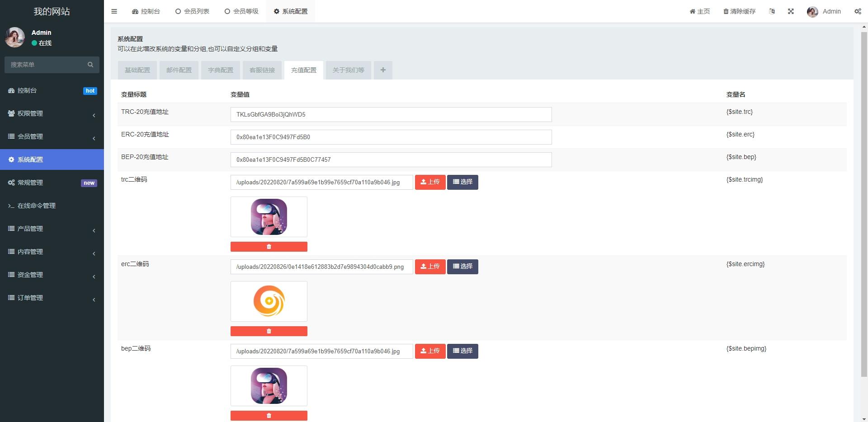The height and width of the screenshot is (422, 868).
Task: Open 系统配置 in the sidebar
Action: tap(52, 159)
